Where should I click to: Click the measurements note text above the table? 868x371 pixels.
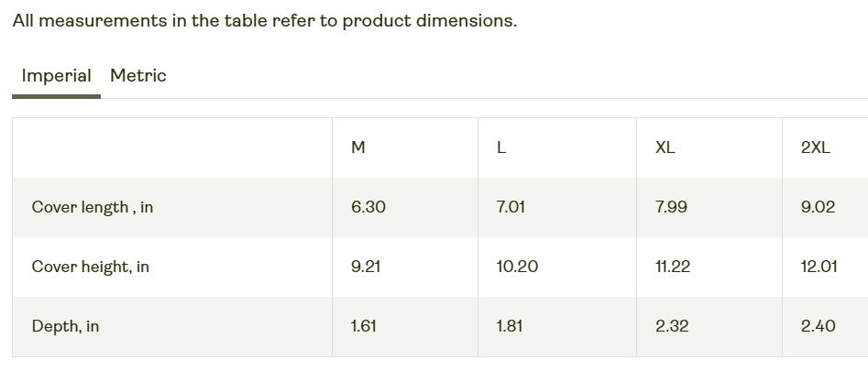tap(265, 21)
